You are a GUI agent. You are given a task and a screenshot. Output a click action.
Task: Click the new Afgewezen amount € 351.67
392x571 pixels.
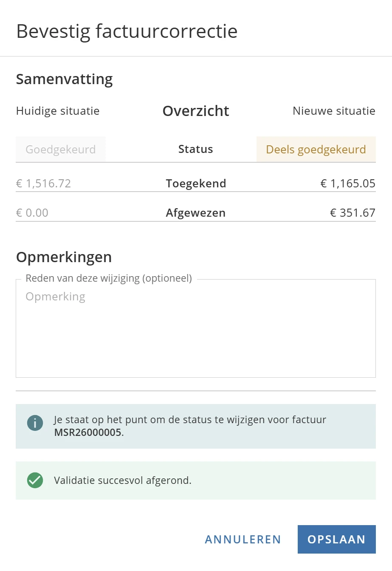353,213
